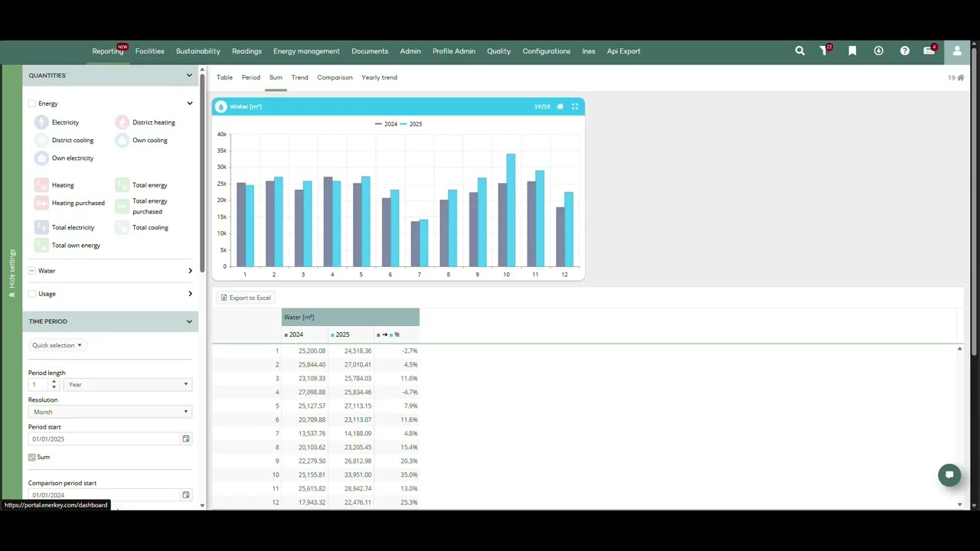
Task: Select the Heating quantity icon
Action: coord(41,185)
